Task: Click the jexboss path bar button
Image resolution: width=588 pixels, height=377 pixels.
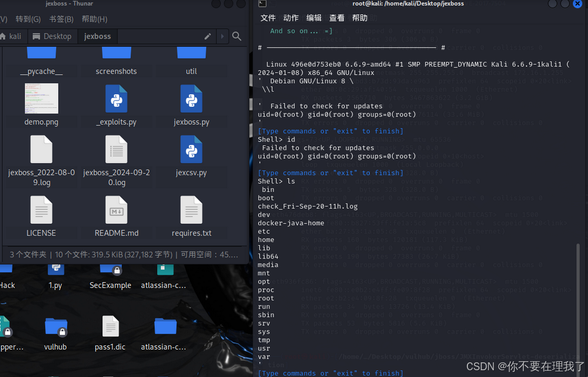Action: point(97,37)
